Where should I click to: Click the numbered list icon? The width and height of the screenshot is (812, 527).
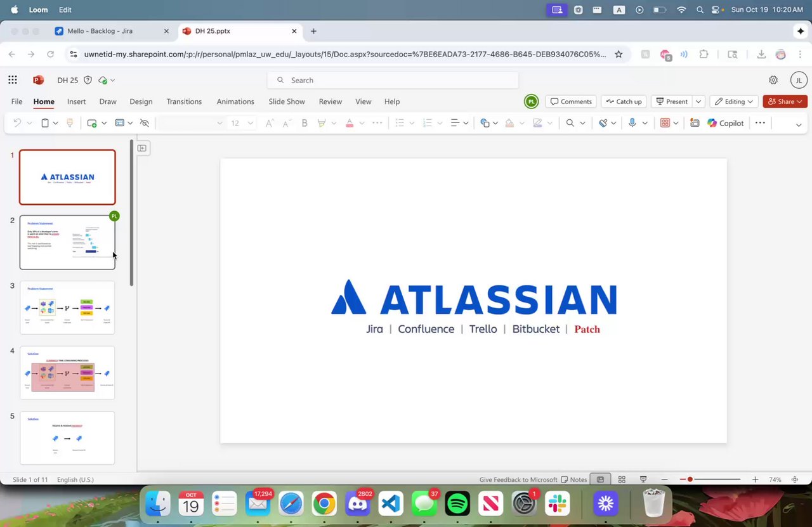coord(427,123)
